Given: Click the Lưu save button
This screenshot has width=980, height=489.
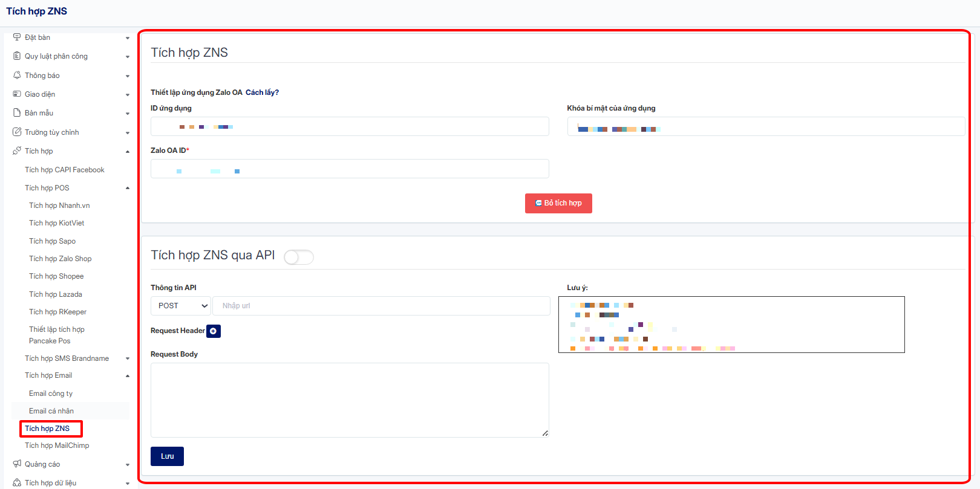Looking at the screenshot, I should 167,456.
